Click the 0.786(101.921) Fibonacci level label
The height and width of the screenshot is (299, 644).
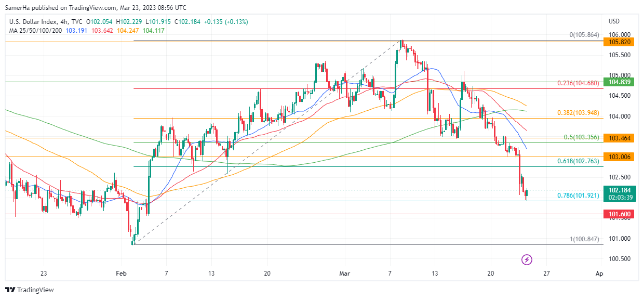pos(578,196)
